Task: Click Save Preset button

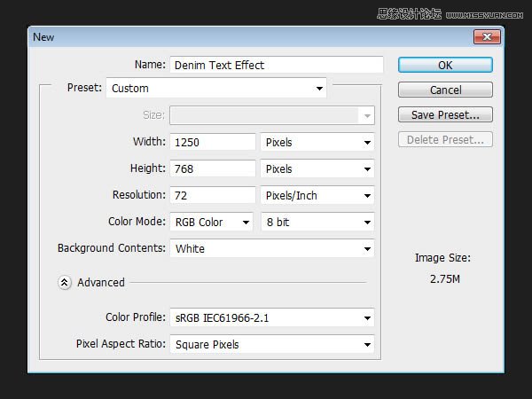Action: pos(445,114)
